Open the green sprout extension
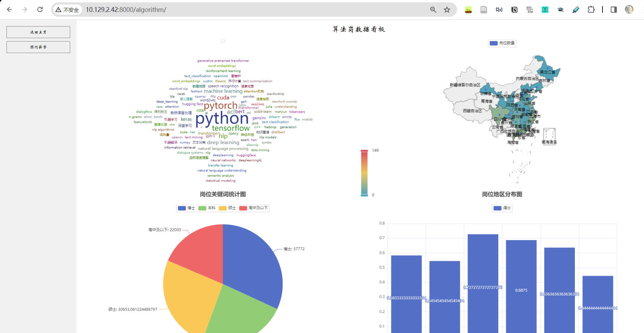The height and width of the screenshot is (333, 644). (469, 10)
